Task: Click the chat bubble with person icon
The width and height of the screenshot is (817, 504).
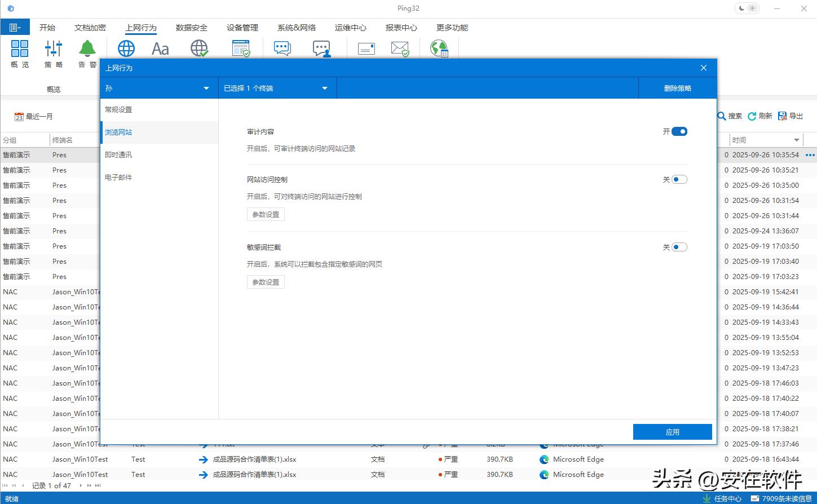Action: [321, 49]
